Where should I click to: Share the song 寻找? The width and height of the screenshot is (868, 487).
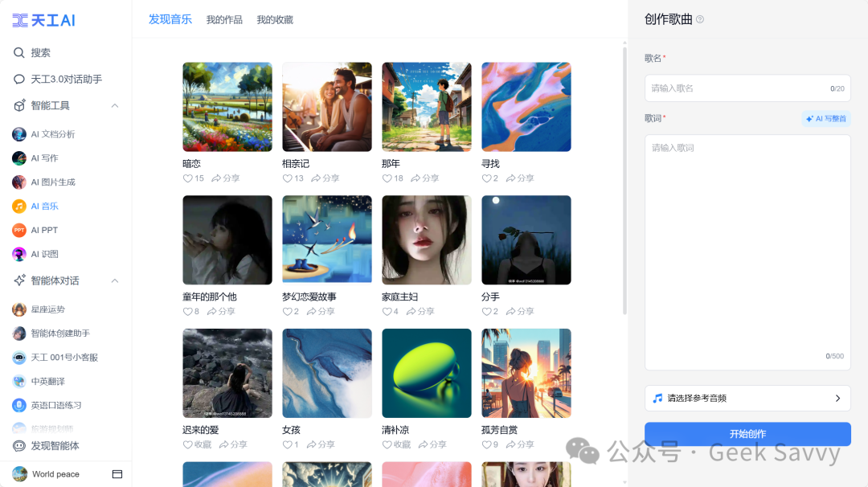click(x=520, y=178)
